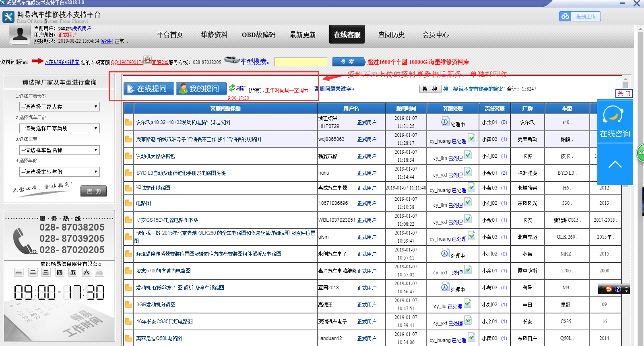Viewport: 644px width, 346px height.
Task: Click 处理中 clock icon in 沃尔沃 row
Action: click(445, 121)
